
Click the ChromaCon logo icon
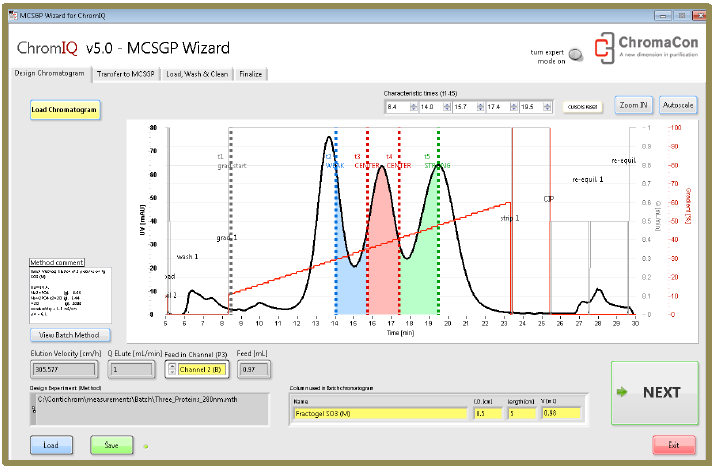(604, 47)
